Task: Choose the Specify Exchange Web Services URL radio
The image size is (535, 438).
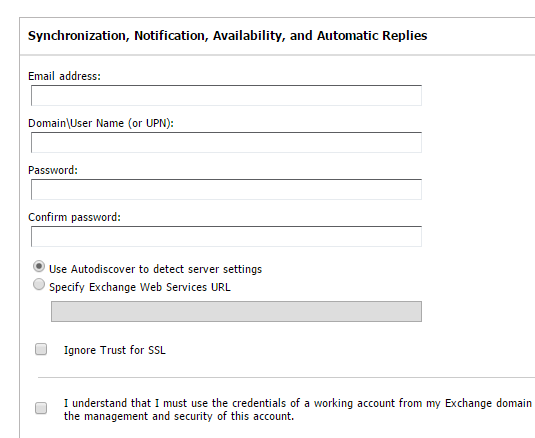Action: [39, 284]
